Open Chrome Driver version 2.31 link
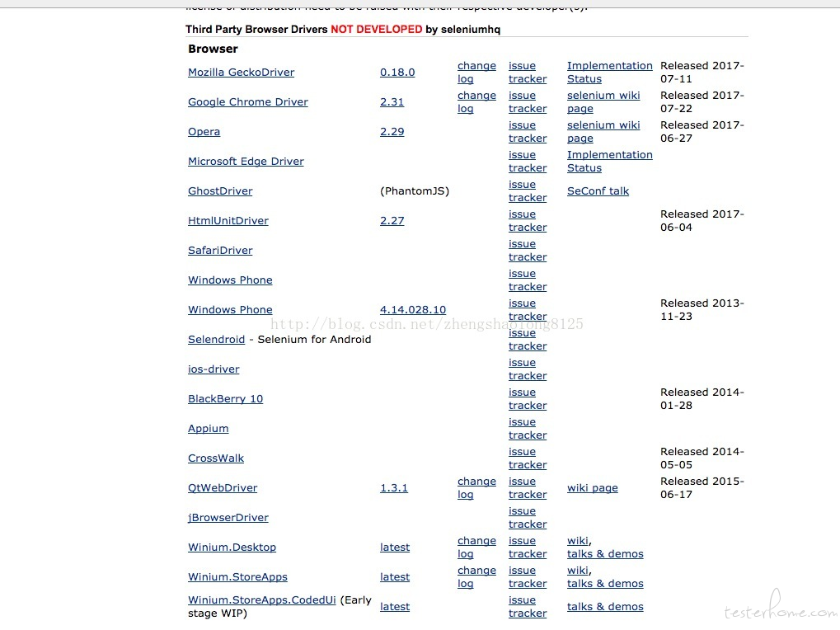This screenshot has height=630, width=840. tap(392, 101)
